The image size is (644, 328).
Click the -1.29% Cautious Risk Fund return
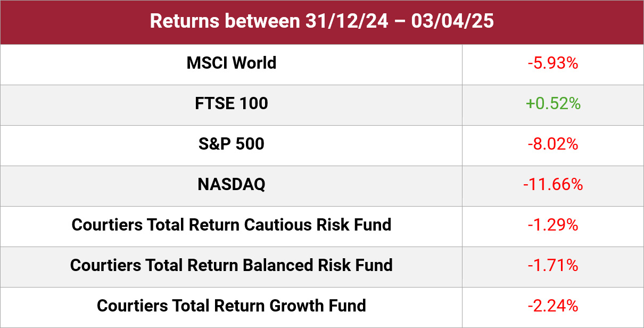pos(553,225)
